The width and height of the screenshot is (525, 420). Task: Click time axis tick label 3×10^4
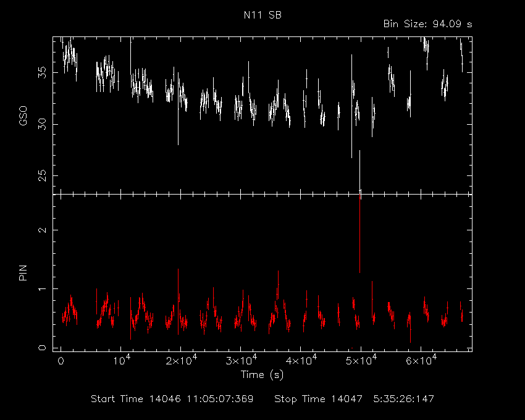[x=241, y=360]
